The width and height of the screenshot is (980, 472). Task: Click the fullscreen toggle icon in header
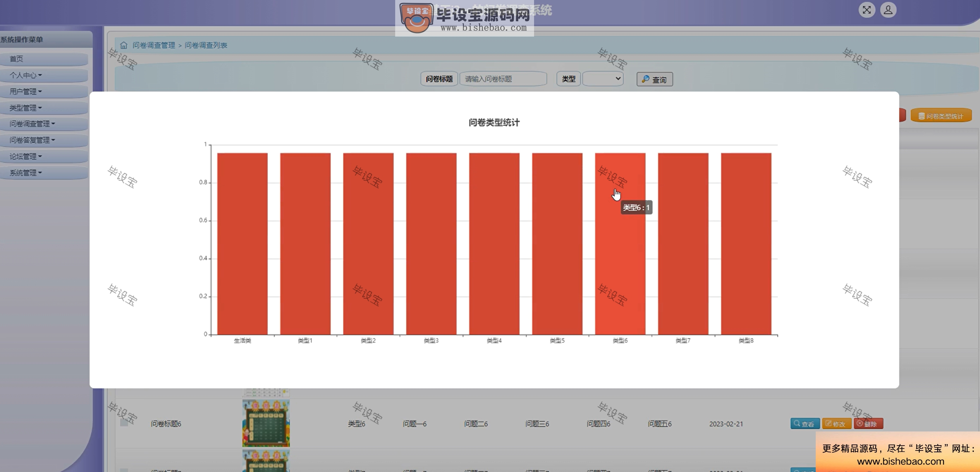click(x=866, y=10)
